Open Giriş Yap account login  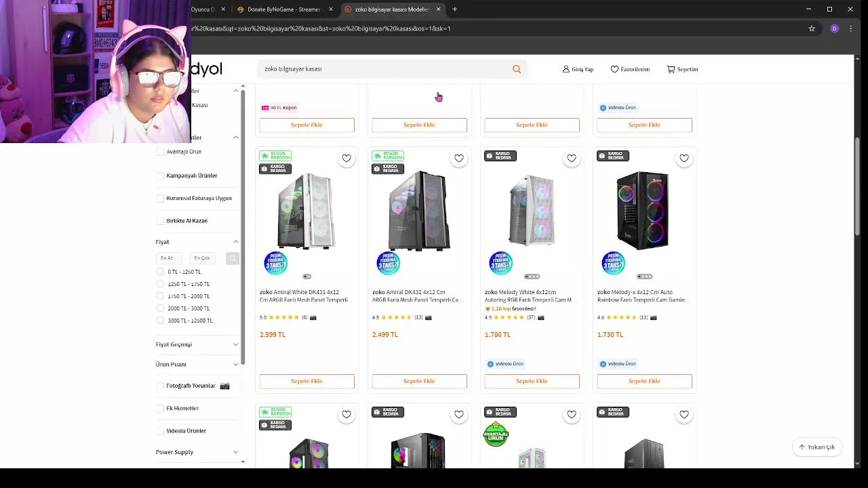578,69
